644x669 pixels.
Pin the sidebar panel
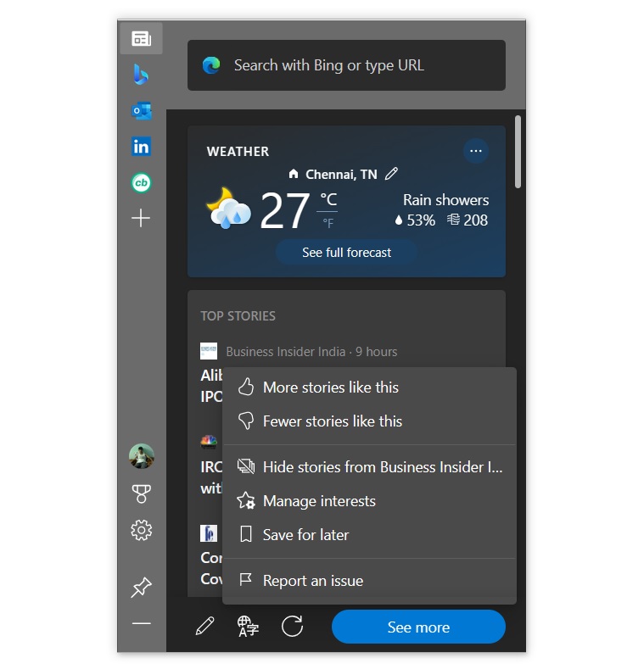click(x=142, y=588)
